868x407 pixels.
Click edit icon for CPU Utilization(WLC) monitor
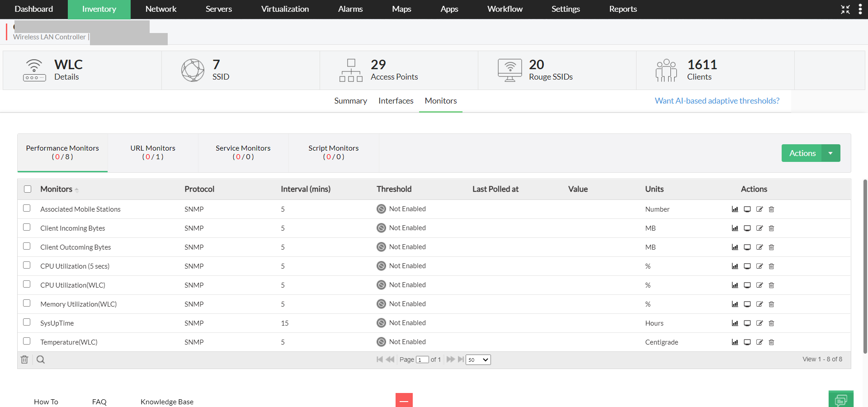(x=759, y=285)
